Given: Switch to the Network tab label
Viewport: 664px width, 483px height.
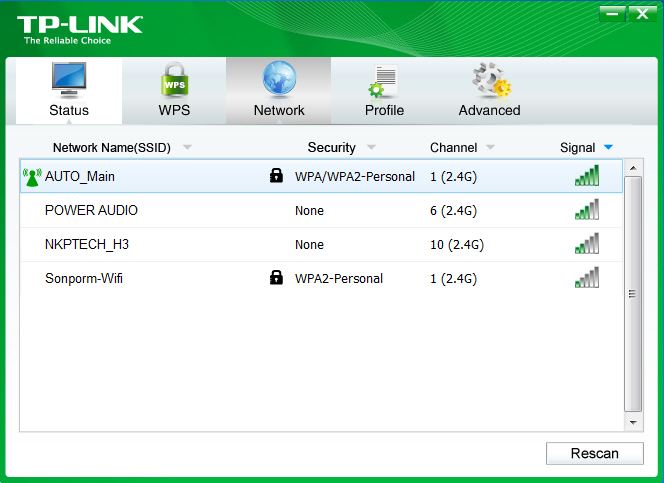Looking at the screenshot, I should click(279, 110).
